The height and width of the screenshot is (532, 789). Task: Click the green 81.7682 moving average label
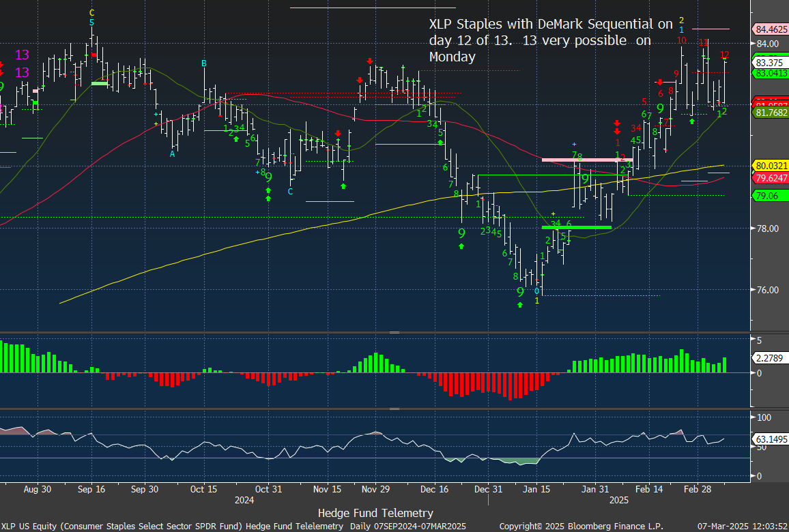point(769,113)
